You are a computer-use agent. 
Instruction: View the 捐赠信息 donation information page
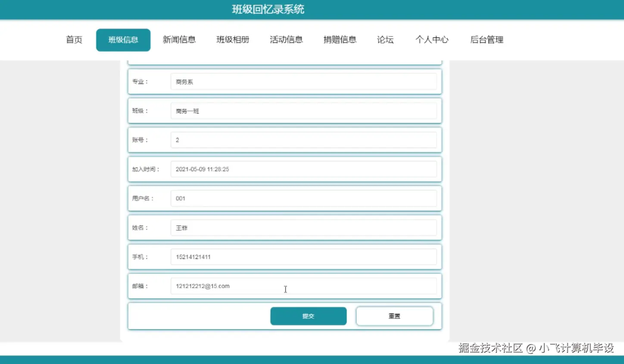coord(340,40)
